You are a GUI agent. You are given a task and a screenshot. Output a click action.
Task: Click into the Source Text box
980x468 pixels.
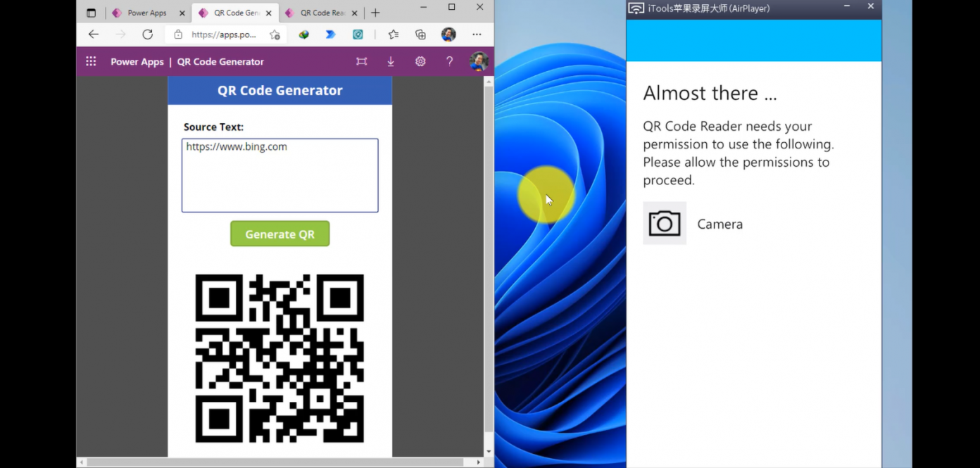click(279, 175)
